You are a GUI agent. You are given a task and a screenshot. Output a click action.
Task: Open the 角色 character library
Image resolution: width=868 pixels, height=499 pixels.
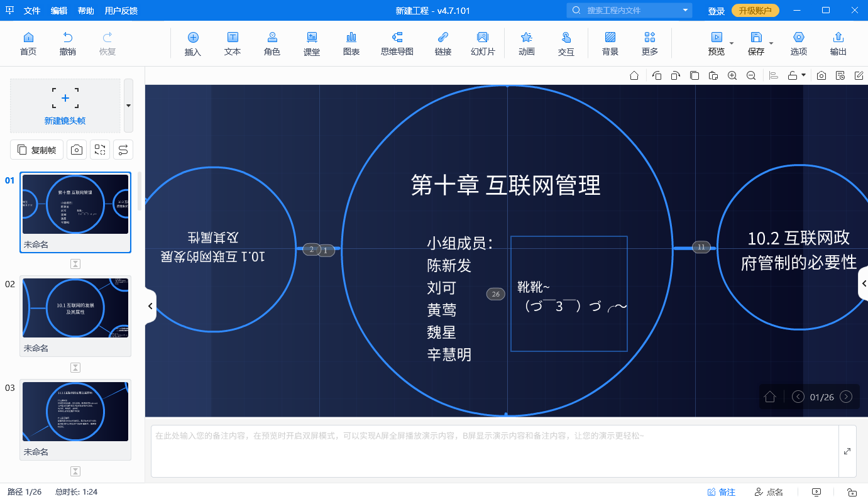coord(272,44)
